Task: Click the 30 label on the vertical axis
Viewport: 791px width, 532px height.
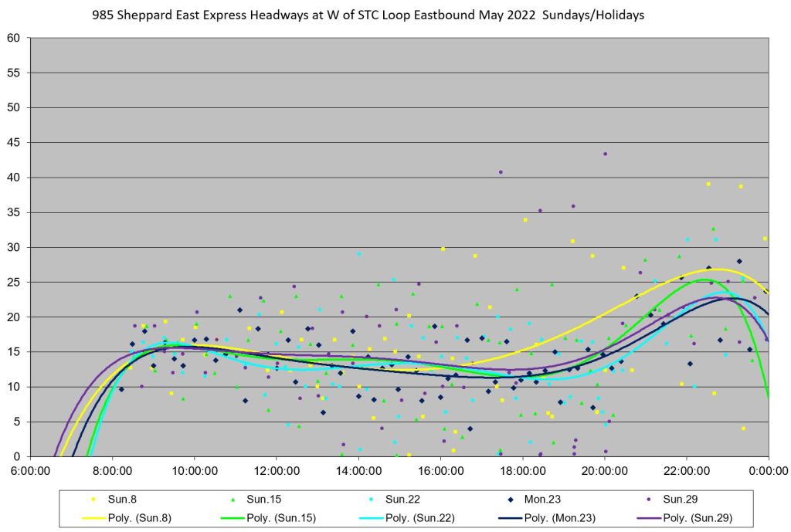Action: [14, 247]
